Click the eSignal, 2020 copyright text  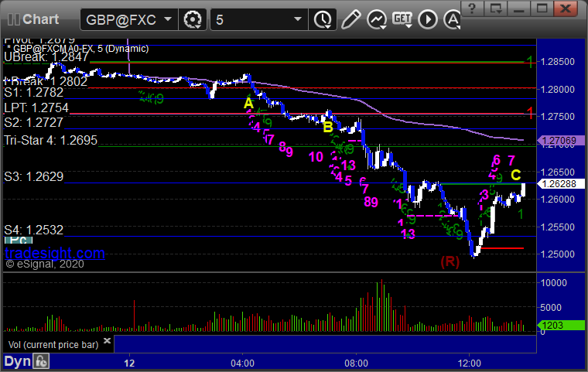click(45, 264)
